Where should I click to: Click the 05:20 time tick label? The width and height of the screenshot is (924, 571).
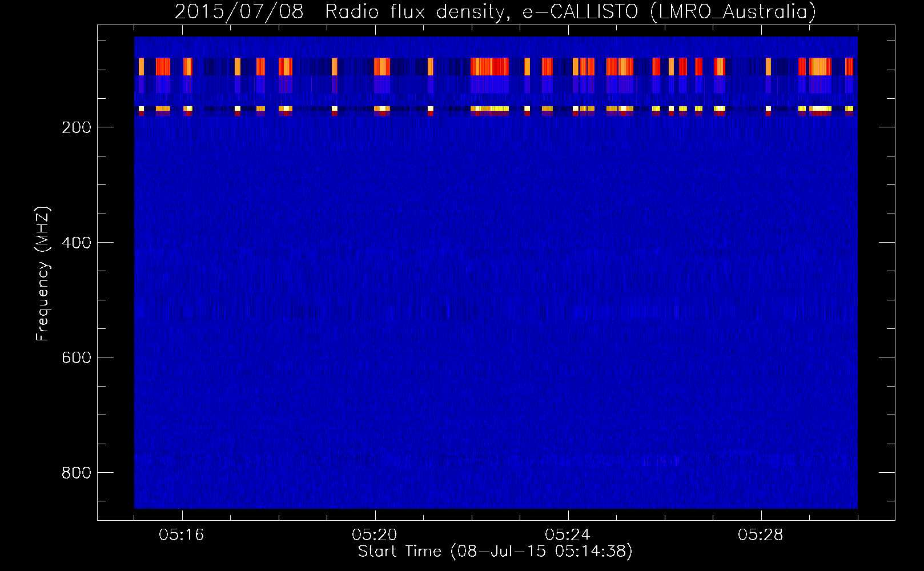(x=375, y=535)
